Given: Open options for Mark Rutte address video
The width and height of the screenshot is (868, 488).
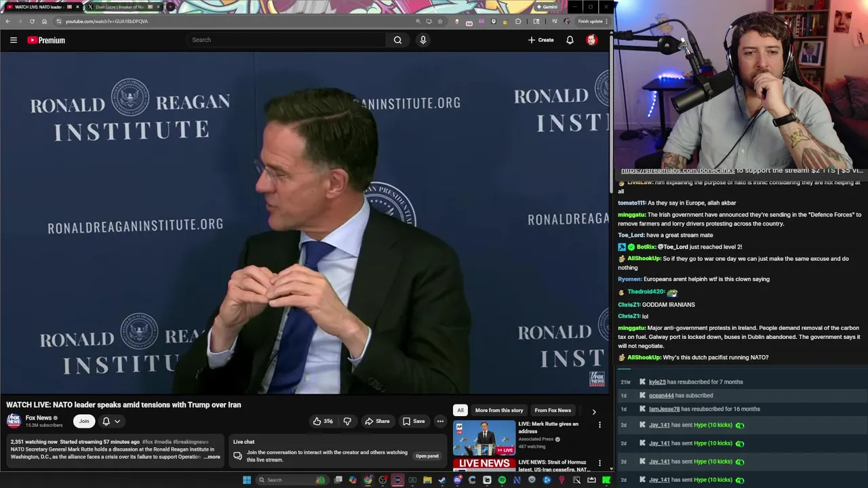Looking at the screenshot, I should (x=599, y=425).
